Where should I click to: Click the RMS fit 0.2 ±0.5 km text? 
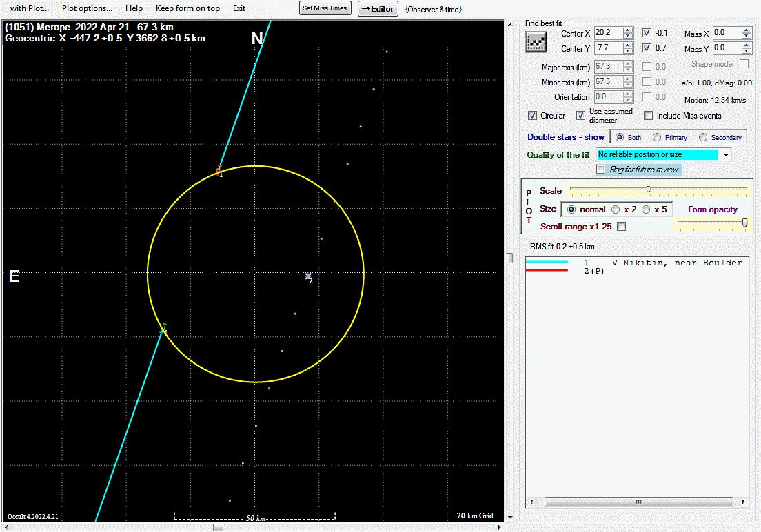tap(562, 247)
